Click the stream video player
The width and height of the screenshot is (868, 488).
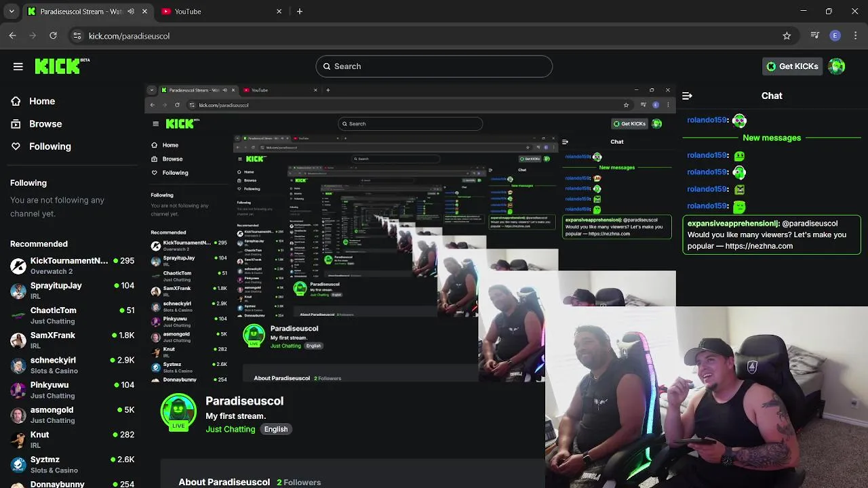(410, 232)
